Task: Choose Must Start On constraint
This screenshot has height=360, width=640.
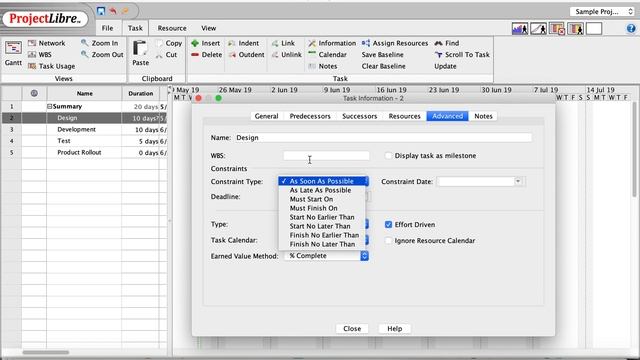Action: tap(311, 199)
